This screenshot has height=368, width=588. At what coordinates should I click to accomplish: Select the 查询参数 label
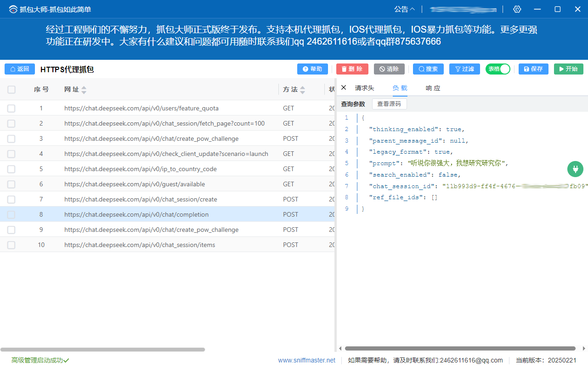[353, 104]
